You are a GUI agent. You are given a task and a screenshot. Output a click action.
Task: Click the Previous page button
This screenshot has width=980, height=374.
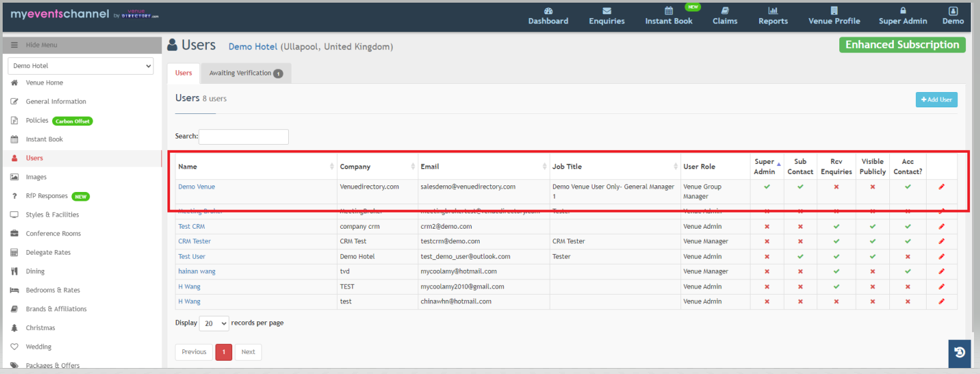pyautogui.click(x=194, y=352)
